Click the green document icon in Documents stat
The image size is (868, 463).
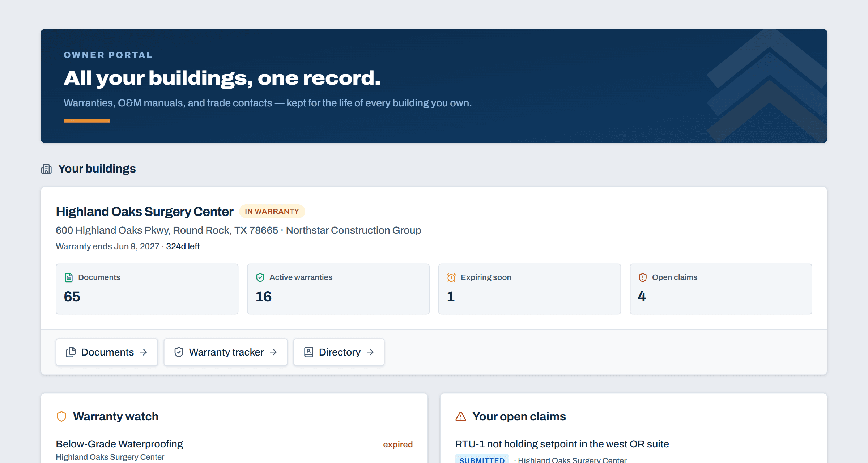pyautogui.click(x=69, y=277)
